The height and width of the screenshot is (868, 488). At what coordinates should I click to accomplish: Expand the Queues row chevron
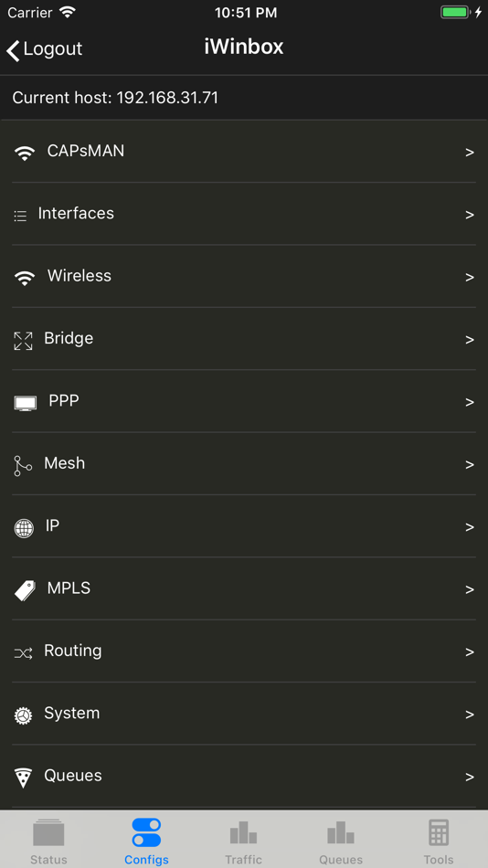click(470, 778)
